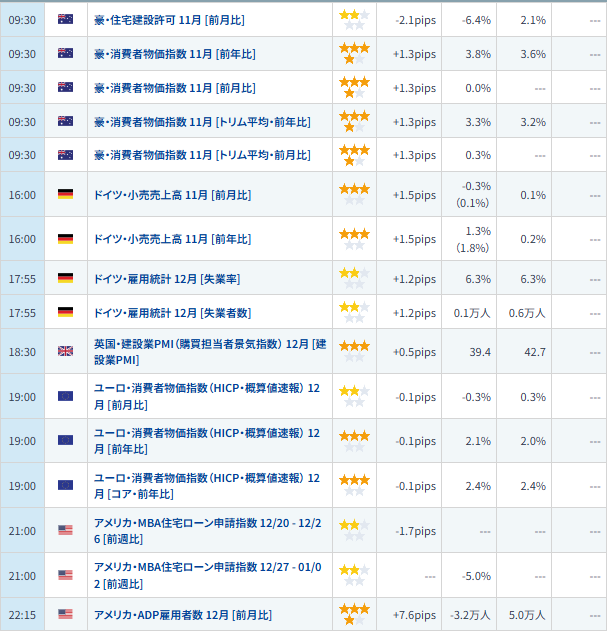Open the 英国・建設業PMI 12月 event link
The image size is (612, 638).
(210, 352)
